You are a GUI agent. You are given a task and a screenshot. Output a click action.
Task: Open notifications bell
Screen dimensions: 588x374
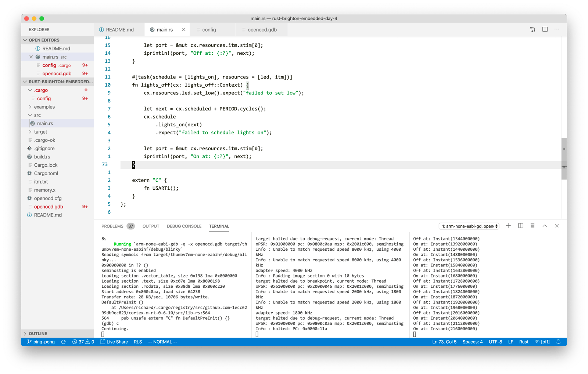[x=558, y=342]
